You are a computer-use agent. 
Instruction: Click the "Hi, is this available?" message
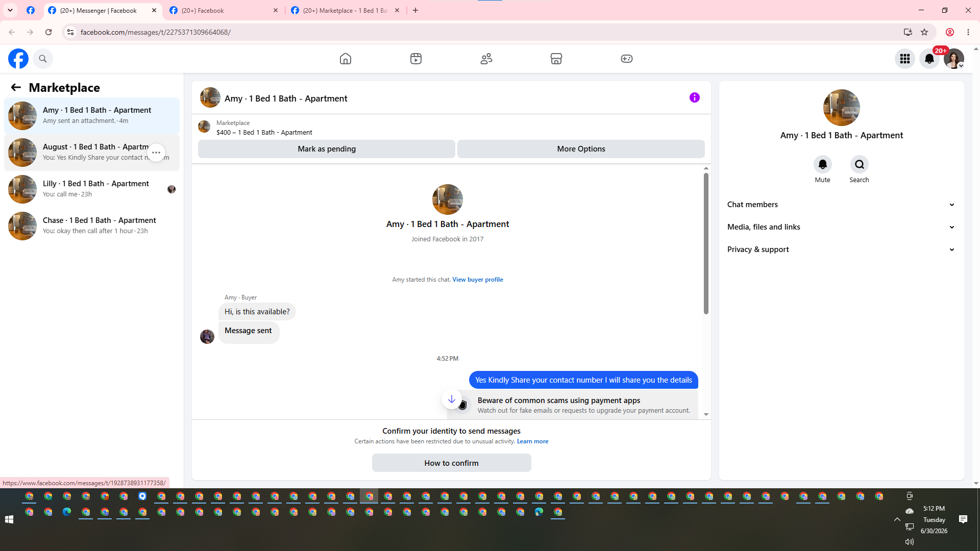pyautogui.click(x=257, y=312)
